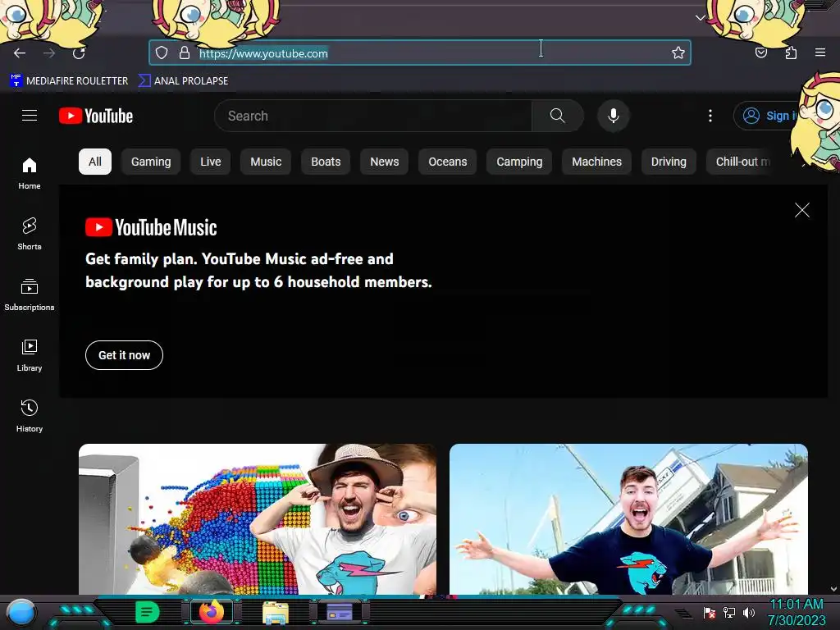
Task: Open the Start orb on taskbar
Action: [x=21, y=613]
